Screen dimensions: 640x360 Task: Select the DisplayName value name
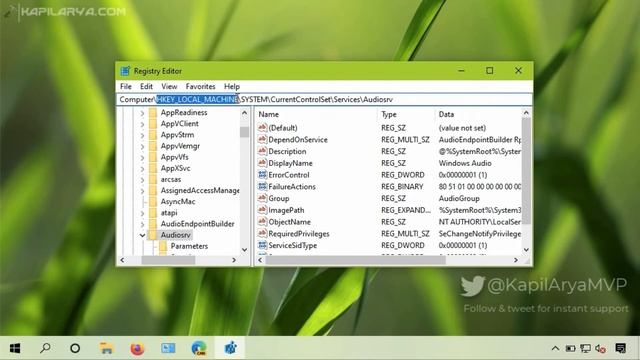pyautogui.click(x=290, y=163)
